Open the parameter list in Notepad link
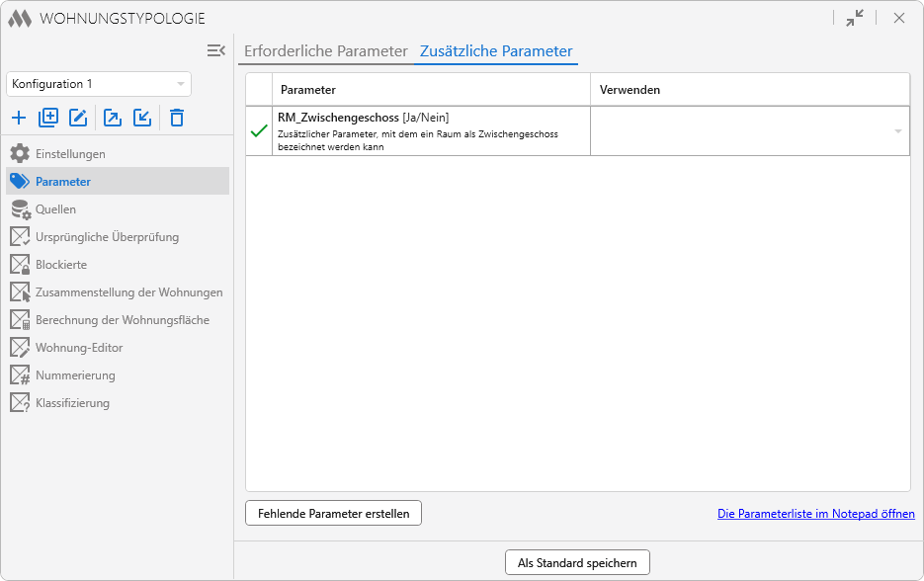The height and width of the screenshot is (581, 924). pyautogui.click(x=815, y=514)
